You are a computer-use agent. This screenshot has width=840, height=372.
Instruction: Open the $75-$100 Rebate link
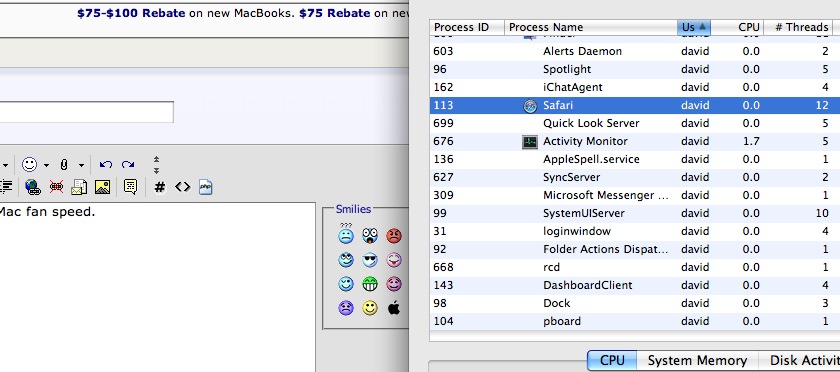(x=131, y=13)
